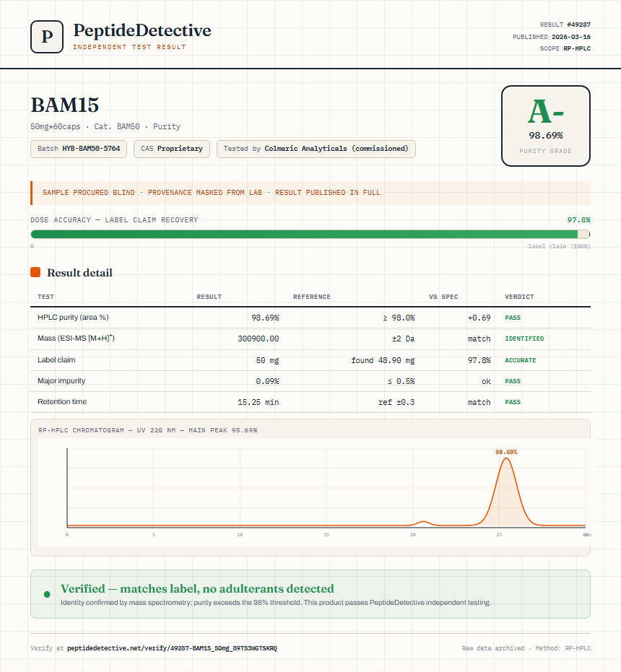Viewport: 621px width, 672px height.
Task: Click the 15.25 min retention result
Action: [259, 403]
